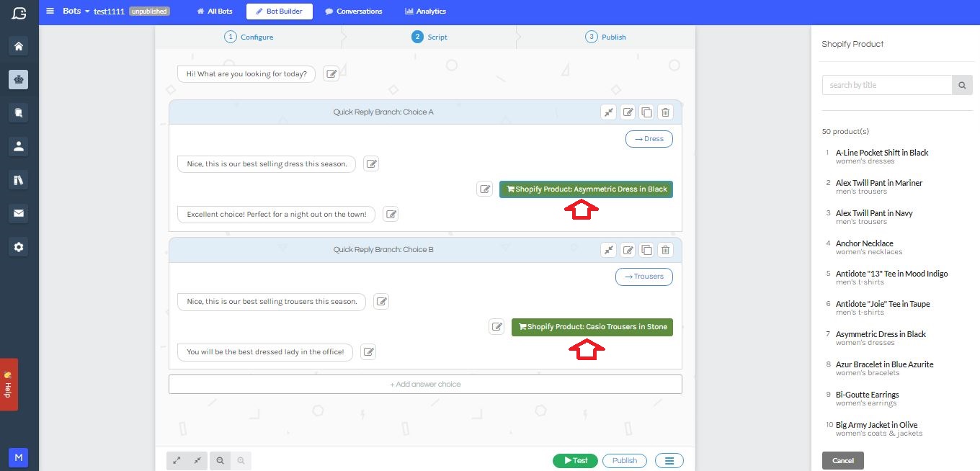Select the Bot Builder tab
980x471 pixels.
280,12
